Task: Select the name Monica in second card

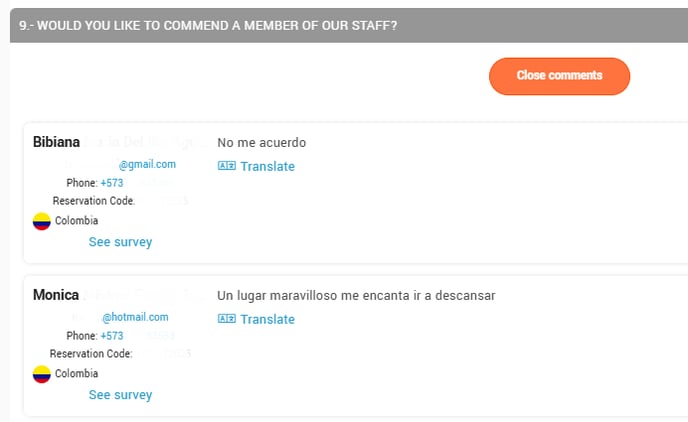Action: tap(56, 295)
